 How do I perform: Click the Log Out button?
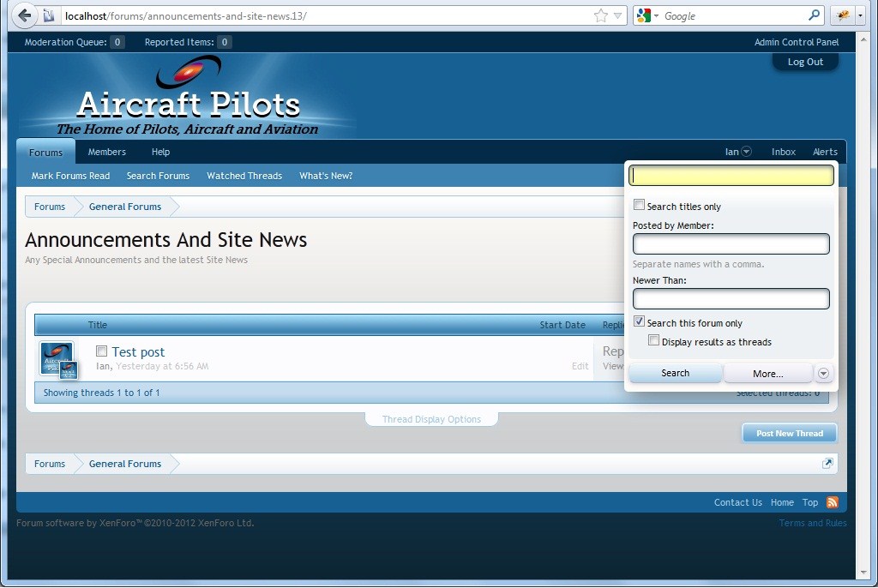(805, 62)
